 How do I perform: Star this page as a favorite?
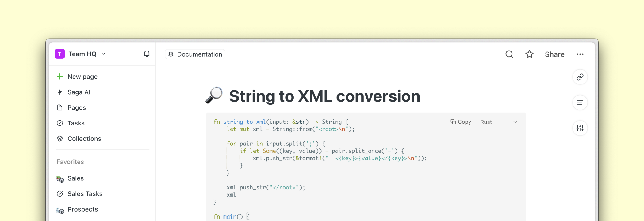tap(529, 54)
